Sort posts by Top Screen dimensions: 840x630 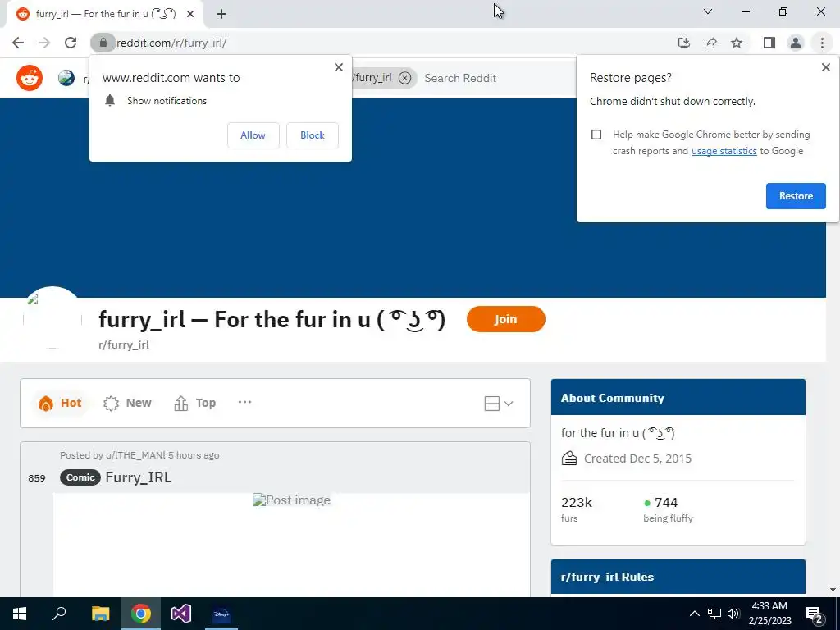[195, 403]
